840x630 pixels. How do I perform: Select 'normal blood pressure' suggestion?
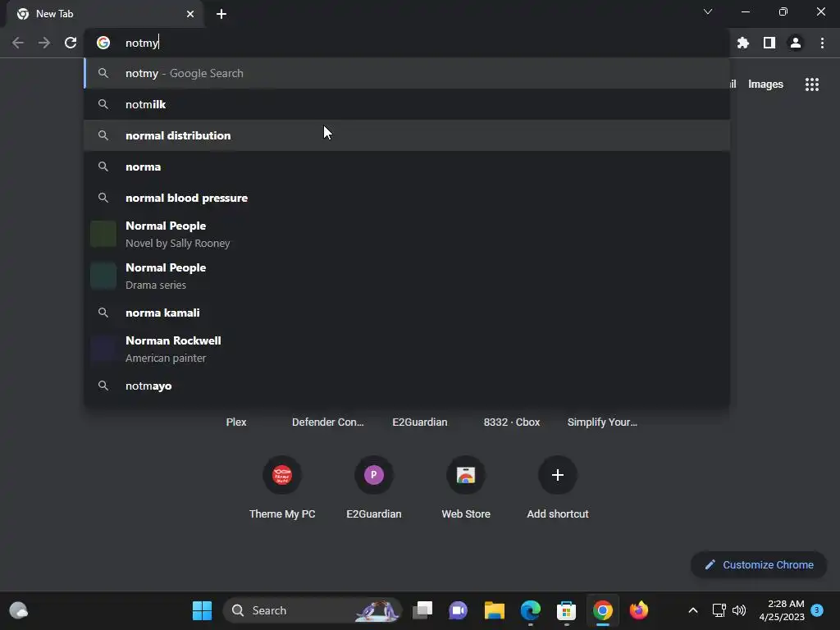pyautogui.click(x=407, y=198)
